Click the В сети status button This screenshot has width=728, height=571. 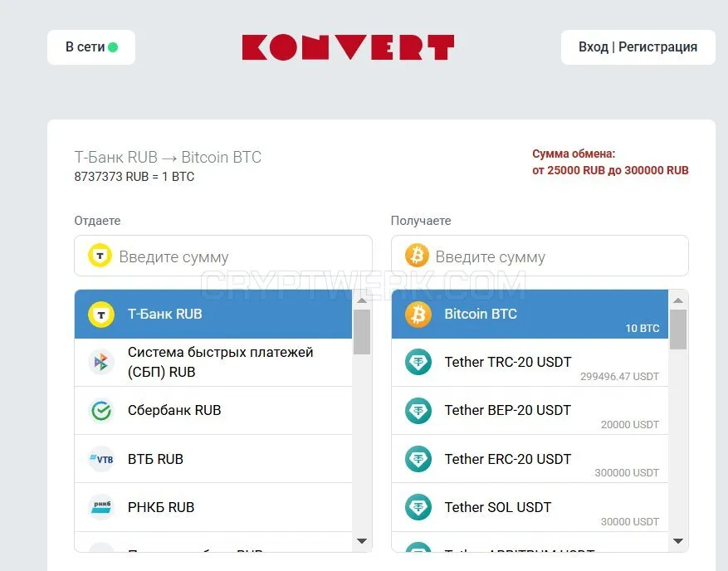(x=91, y=46)
